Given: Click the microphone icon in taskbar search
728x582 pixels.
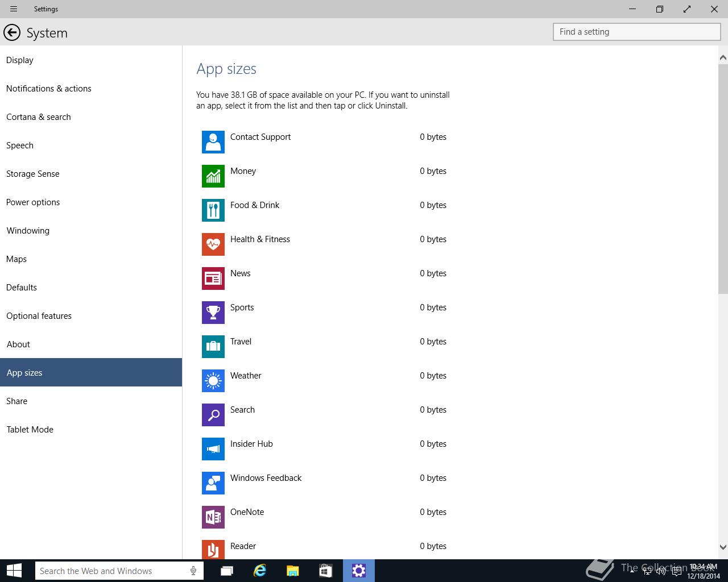Looking at the screenshot, I should tap(193, 571).
